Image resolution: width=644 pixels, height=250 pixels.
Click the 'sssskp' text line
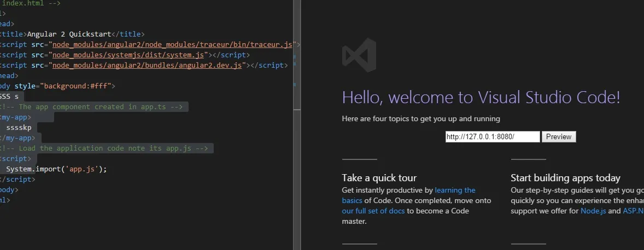(x=19, y=128)
